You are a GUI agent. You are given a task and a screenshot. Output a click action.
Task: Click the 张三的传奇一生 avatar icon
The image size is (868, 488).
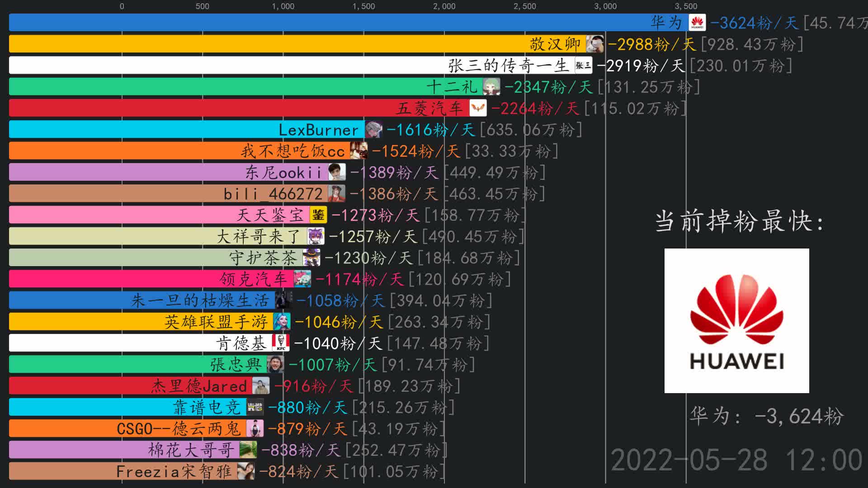point(583,66)
